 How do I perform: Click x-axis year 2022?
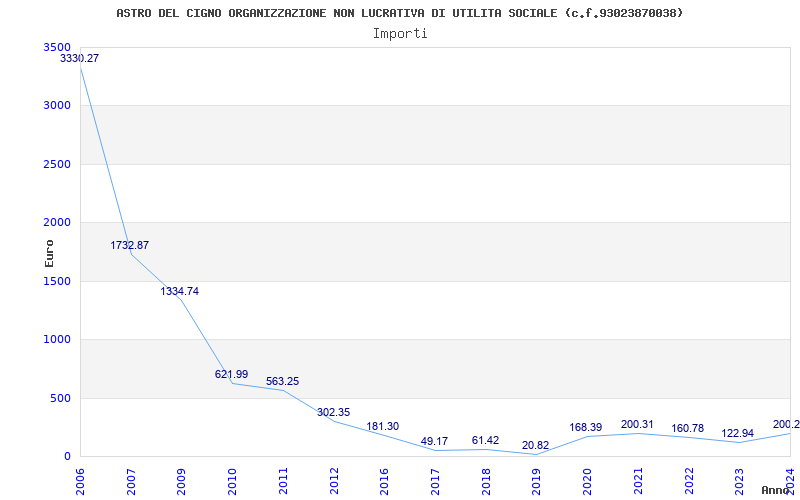pos(689,482)
